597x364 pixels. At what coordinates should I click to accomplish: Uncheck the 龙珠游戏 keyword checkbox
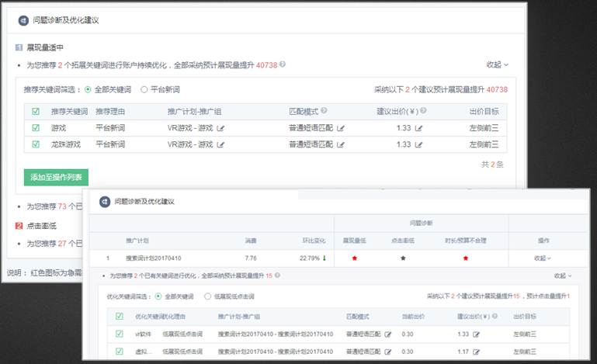pos(36,144)
